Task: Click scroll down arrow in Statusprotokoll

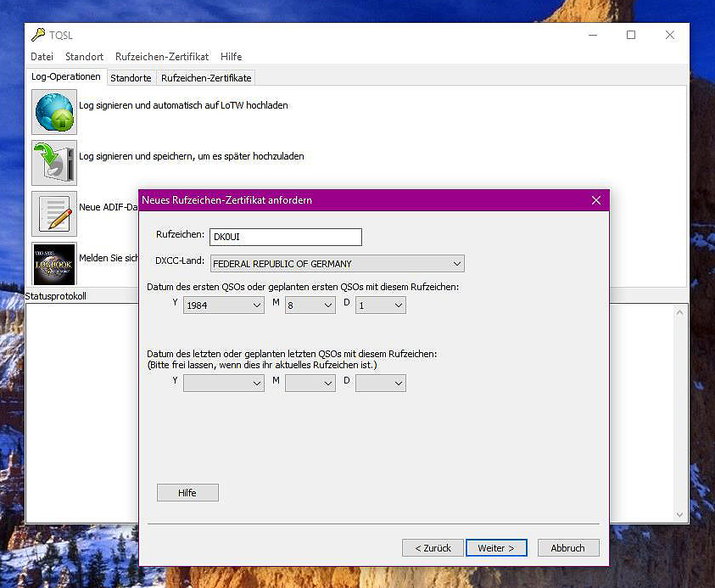Action: click(679, 514)
